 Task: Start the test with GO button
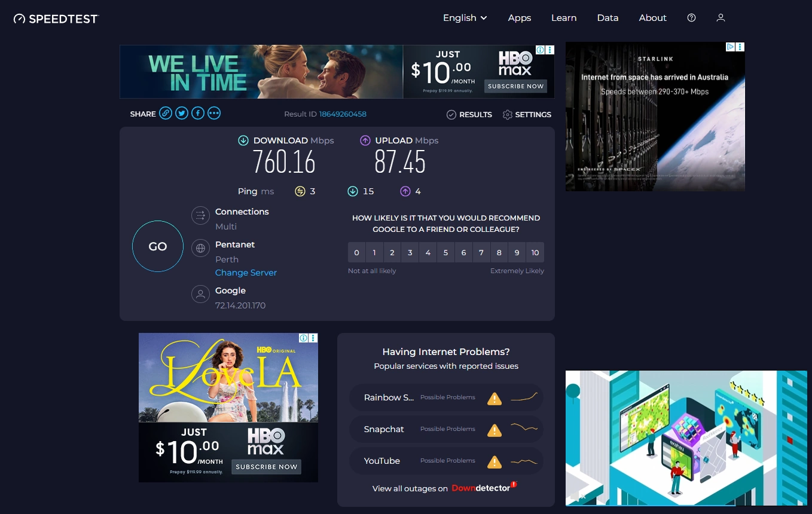click(x=158, y=246)
